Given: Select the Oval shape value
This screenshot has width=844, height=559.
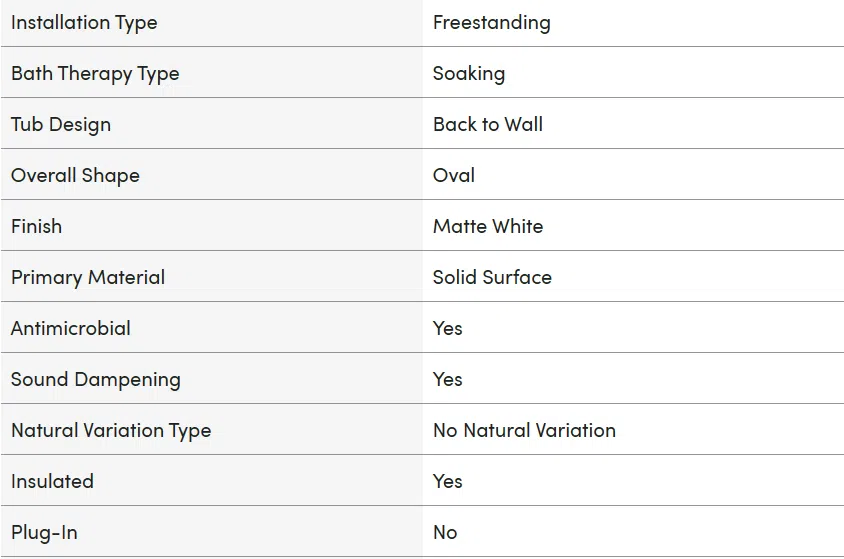Looking at the screenshot, I should [x=454, y=175].
